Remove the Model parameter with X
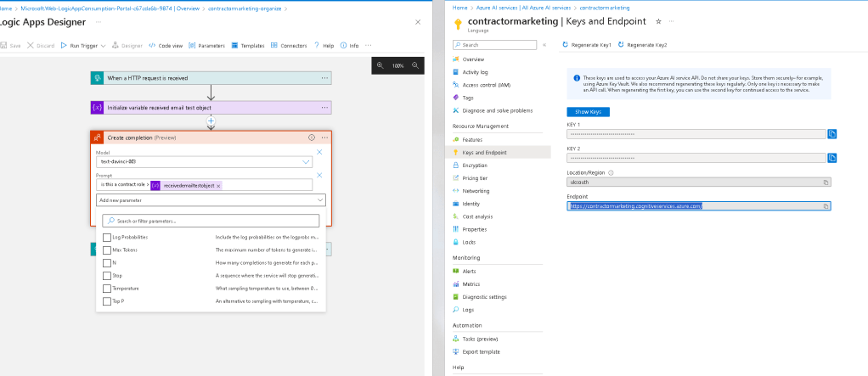This screenshot has width=868, height=376. (x=319, y=152)
